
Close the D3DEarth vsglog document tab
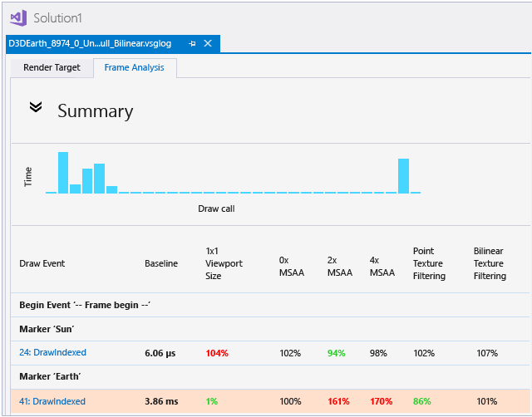click(x=208, y=43)
